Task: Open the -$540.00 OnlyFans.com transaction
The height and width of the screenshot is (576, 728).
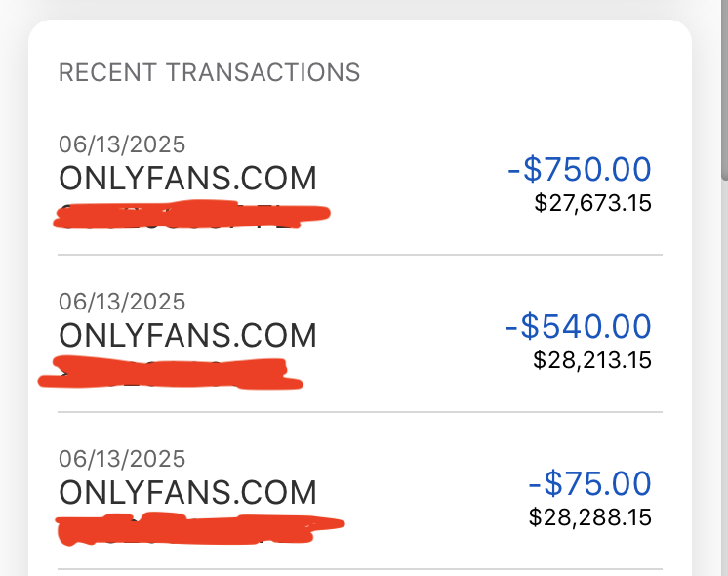Action: pos(187,335)
